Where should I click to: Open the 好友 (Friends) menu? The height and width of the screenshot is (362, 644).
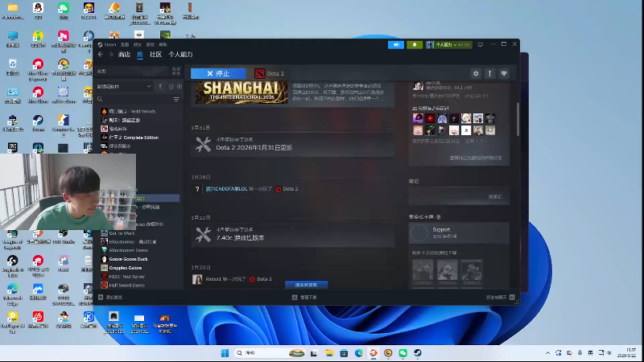pyautogui.click(x=138, y=44)
